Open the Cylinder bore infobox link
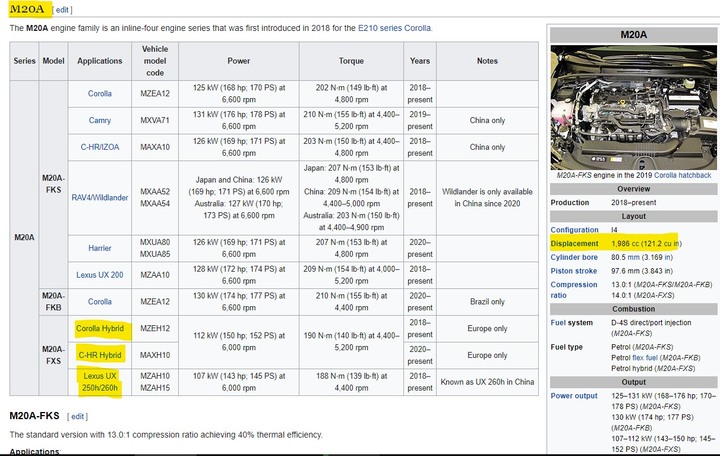 coord(574,257)
